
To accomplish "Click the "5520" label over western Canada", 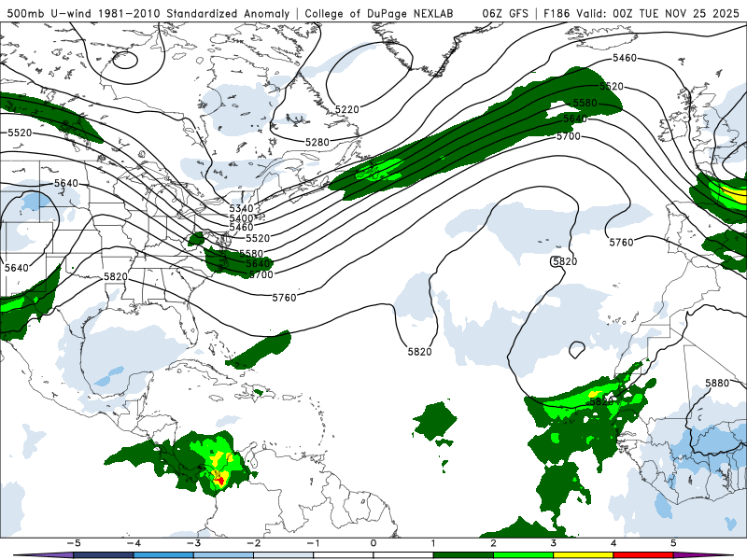I will pos(20,133).
